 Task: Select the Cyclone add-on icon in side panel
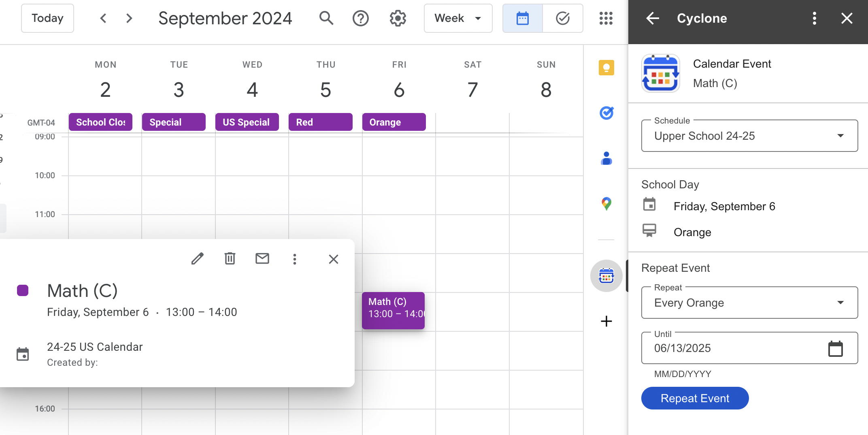click(606, 276)
